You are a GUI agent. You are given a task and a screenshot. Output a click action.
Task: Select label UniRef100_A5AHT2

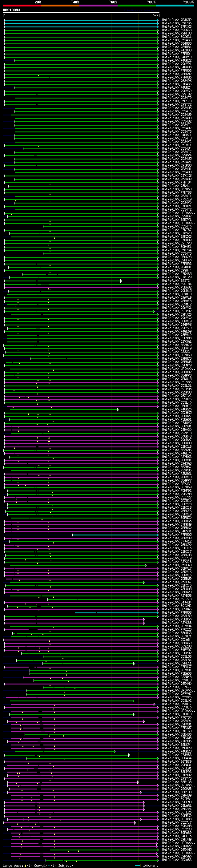[x=177, y=406]
